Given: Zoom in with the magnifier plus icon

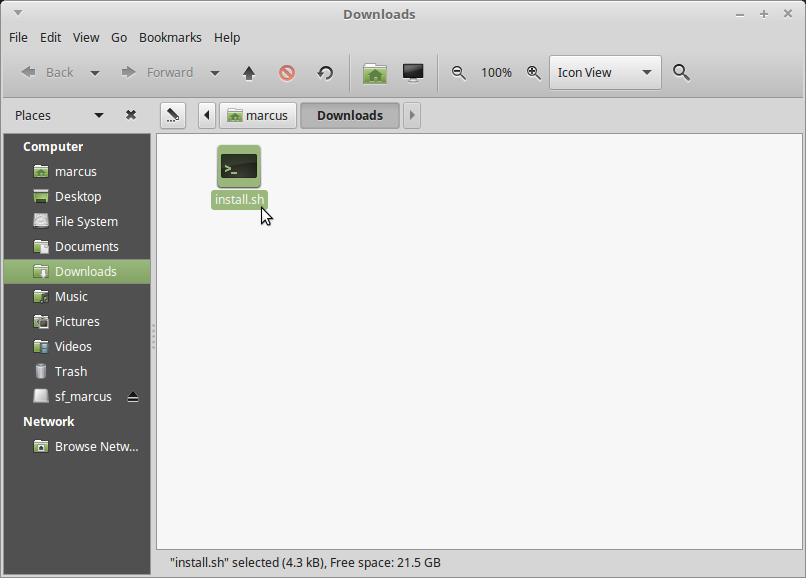Looking at the screenshot, I should point(534,73).
